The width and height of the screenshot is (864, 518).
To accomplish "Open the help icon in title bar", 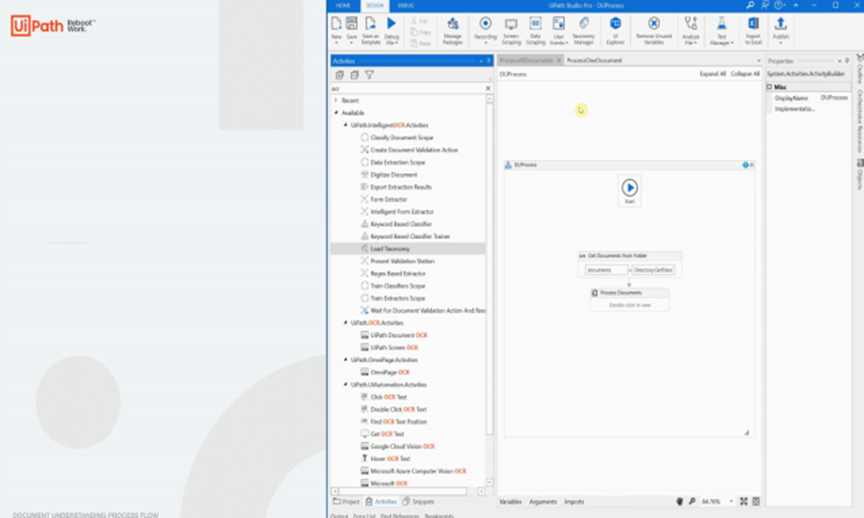I will coord(779,5).
